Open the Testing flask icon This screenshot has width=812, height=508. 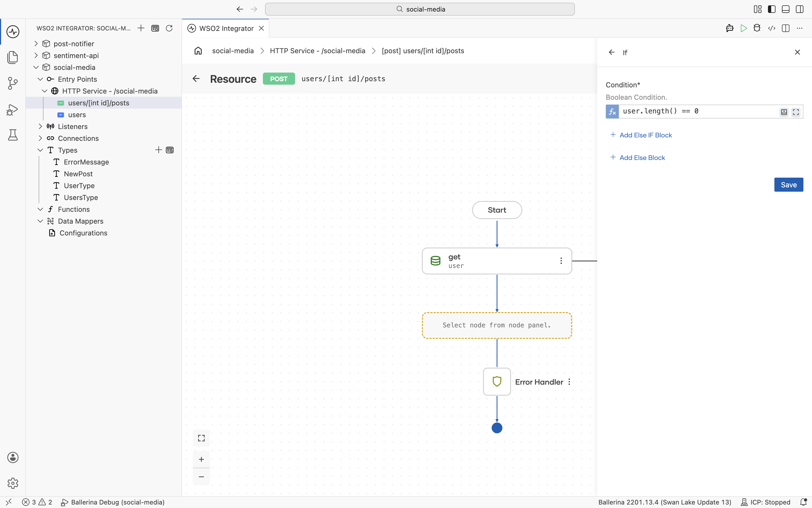13,135
